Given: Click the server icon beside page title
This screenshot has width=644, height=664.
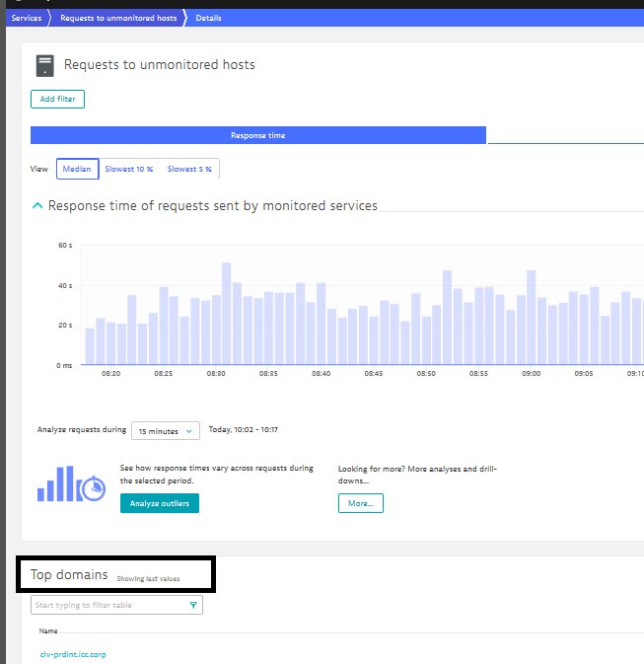Looking at the screenshot, I should 45,66.
